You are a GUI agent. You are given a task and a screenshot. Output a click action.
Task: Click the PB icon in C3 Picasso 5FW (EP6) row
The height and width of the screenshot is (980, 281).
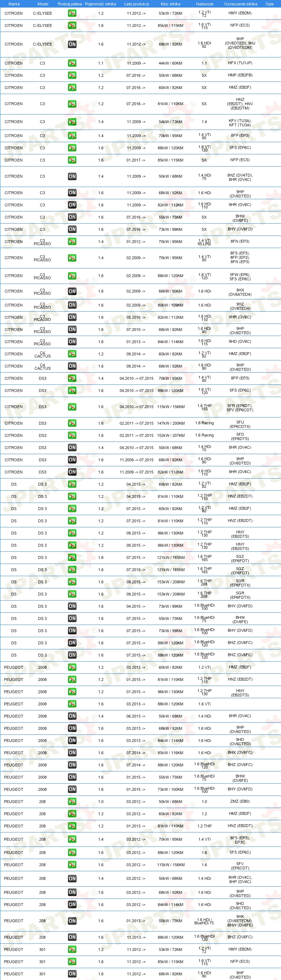point(72,276)
